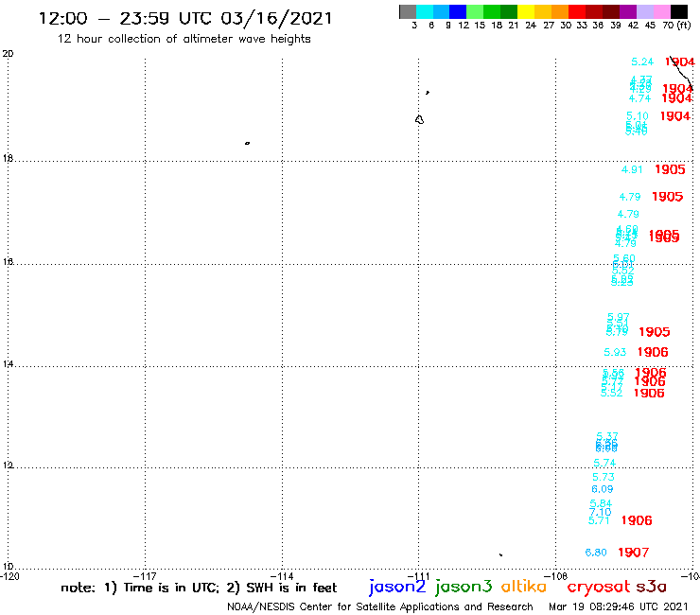Click the -117 longitude axis label

pyautogui.click(x=145, y=576)
